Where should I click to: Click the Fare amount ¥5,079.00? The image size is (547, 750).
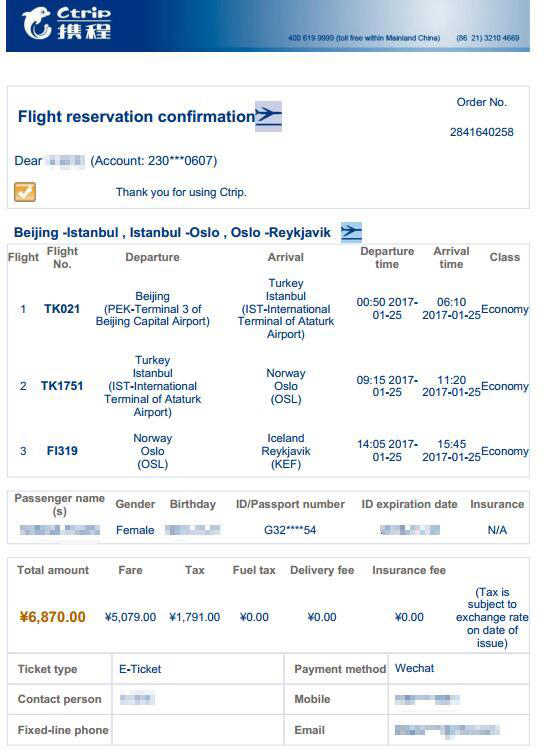point(131,617)
